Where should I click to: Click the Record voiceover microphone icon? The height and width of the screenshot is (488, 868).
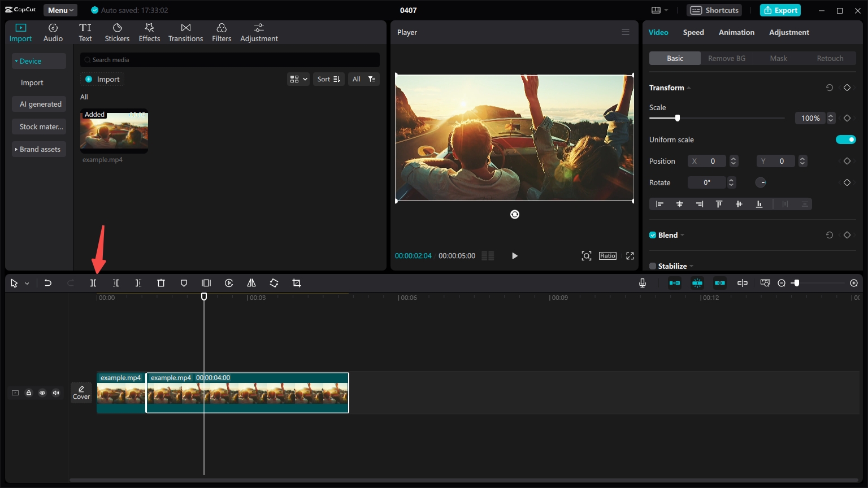(643, 283)
